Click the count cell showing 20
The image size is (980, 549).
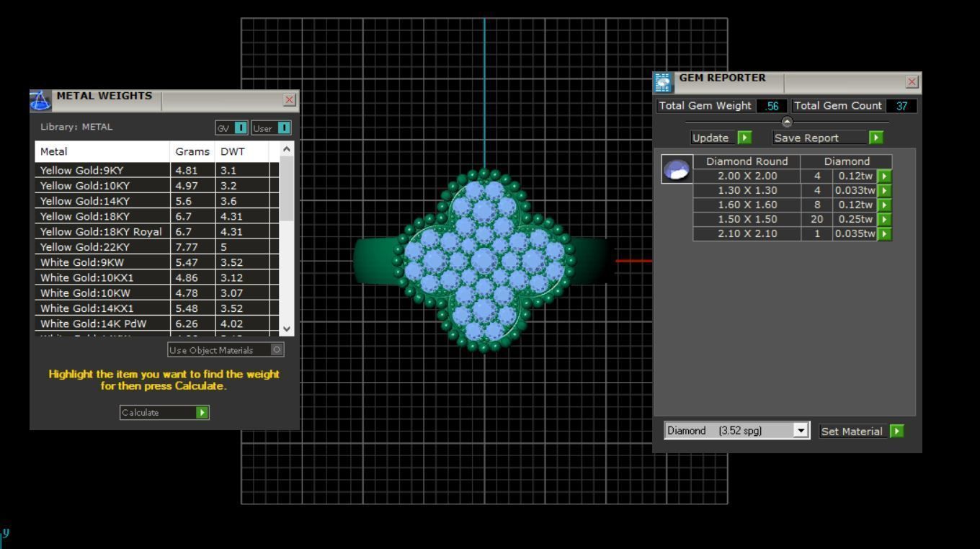click(x=816, y=219)
